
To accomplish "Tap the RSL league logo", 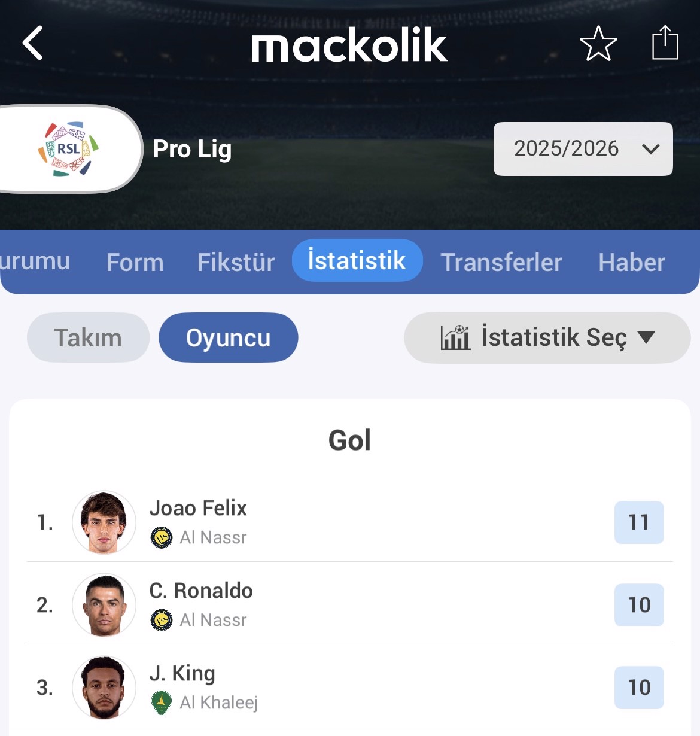I will coord(68,149).
